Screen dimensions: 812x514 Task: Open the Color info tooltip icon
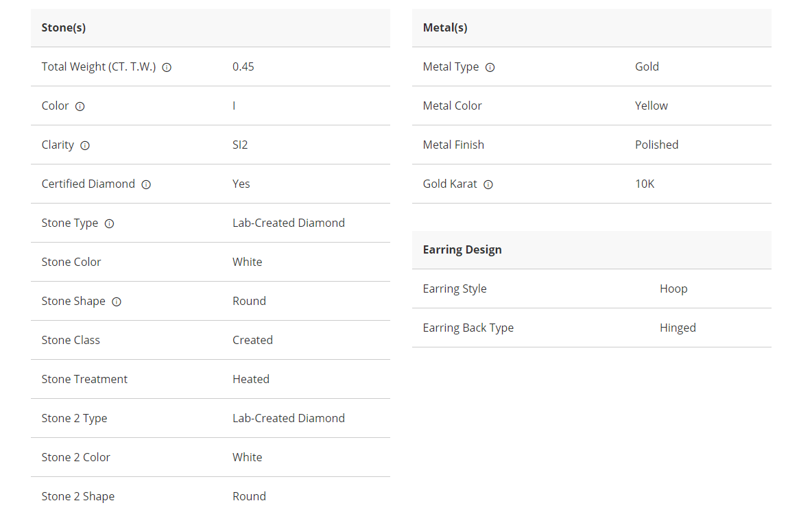tap(80, 106)
